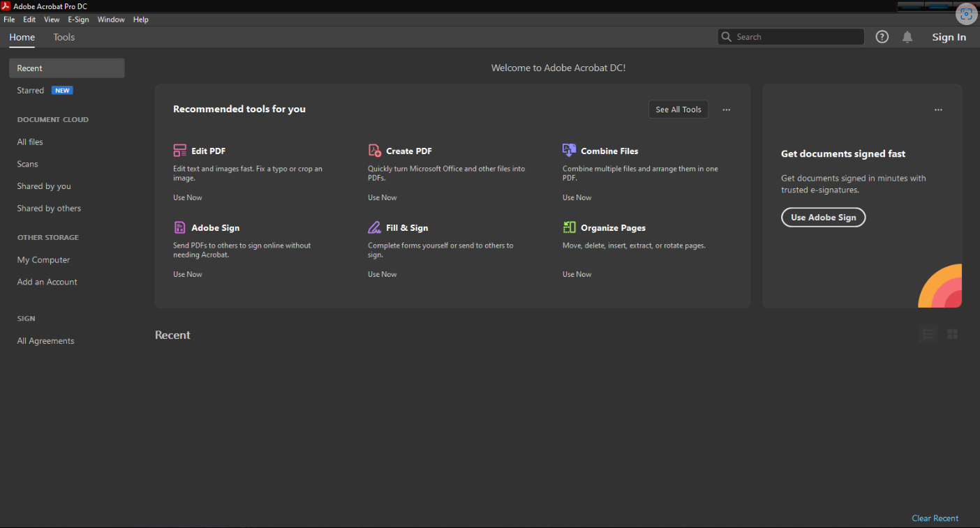Screen dimensions: 980x528
Task: Open the Help menu
Action: (x=141, y=20)
